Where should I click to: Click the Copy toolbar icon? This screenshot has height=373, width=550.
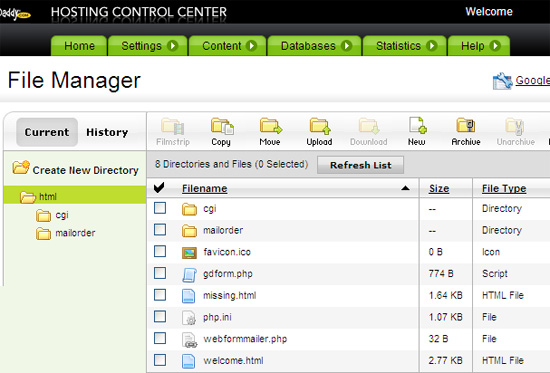coord(222,127)
